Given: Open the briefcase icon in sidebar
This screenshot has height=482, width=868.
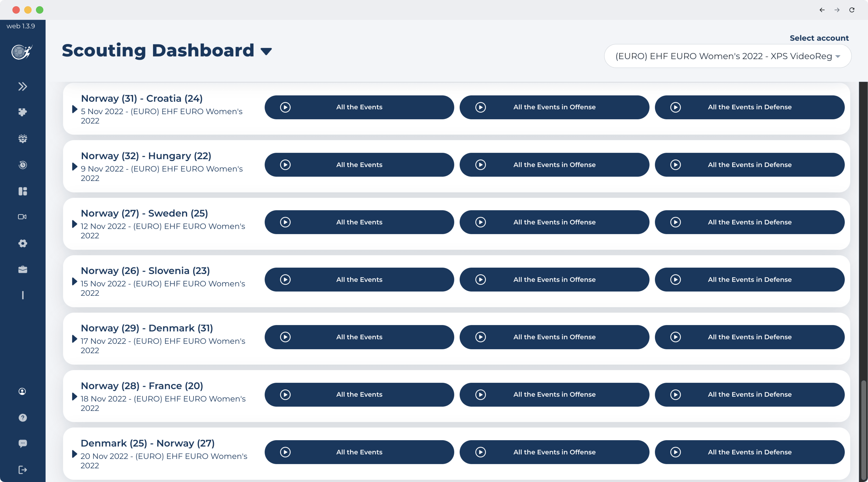Looking at the screenshot, I should (23, 270).
